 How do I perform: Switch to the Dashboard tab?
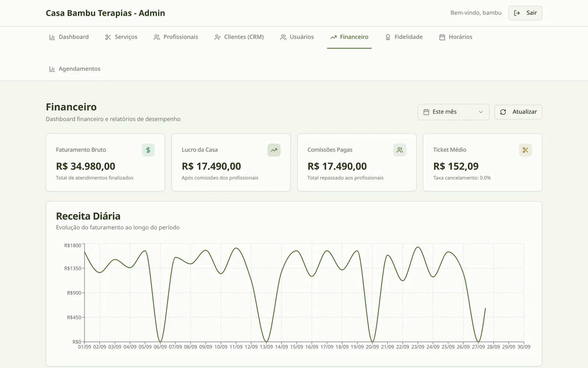click(x=69, y=37)
